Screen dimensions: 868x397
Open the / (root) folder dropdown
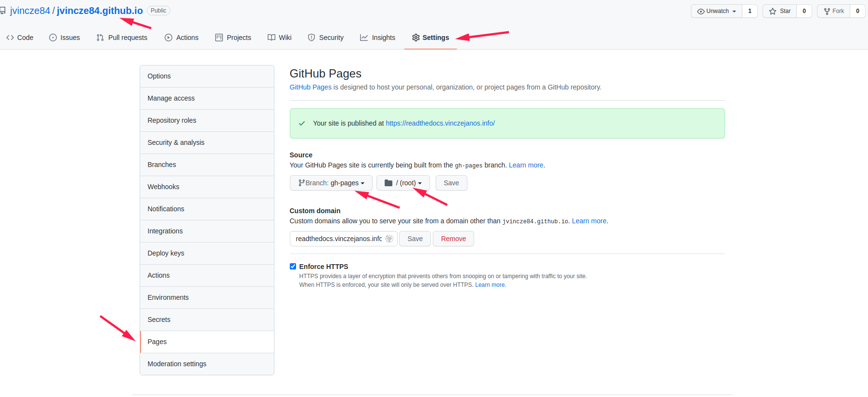point(403,183)
